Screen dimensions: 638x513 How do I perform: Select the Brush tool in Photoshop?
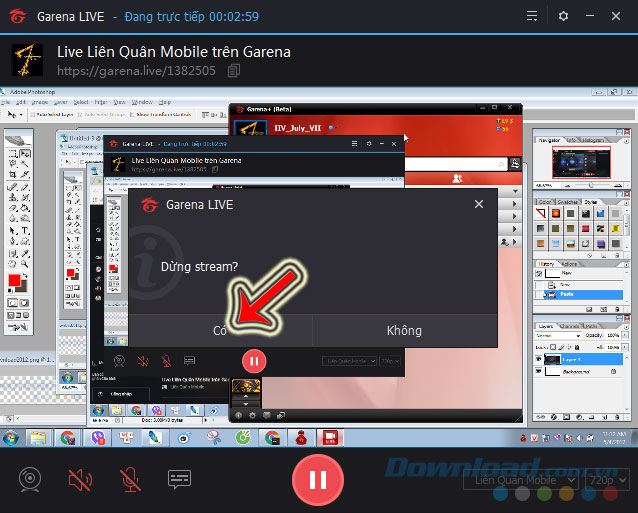[x=25, y=187]
